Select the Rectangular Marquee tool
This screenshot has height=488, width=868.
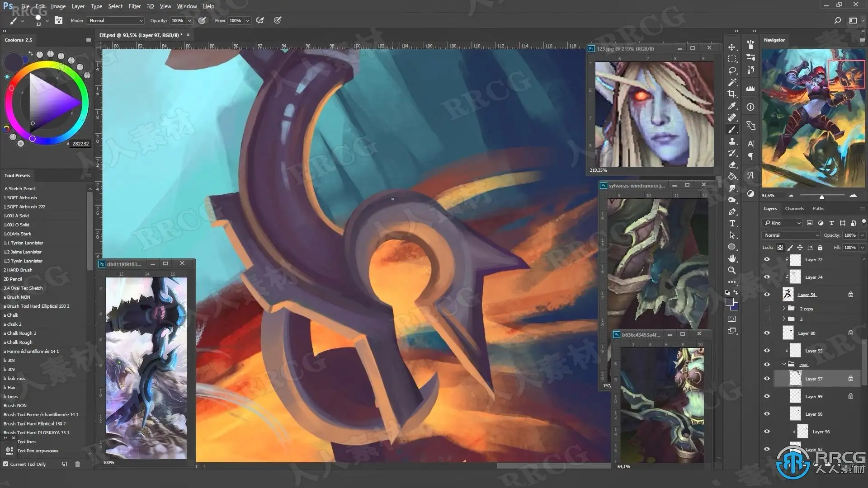732,59
